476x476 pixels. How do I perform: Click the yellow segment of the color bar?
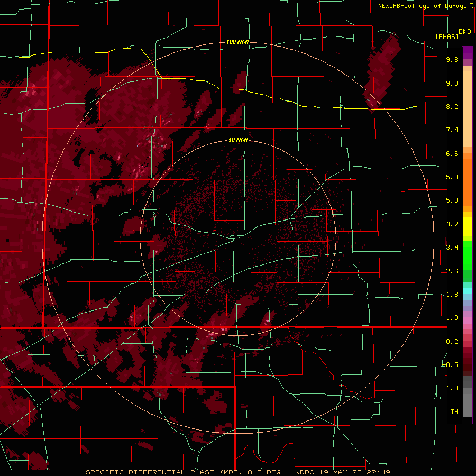tap(467, 226)
